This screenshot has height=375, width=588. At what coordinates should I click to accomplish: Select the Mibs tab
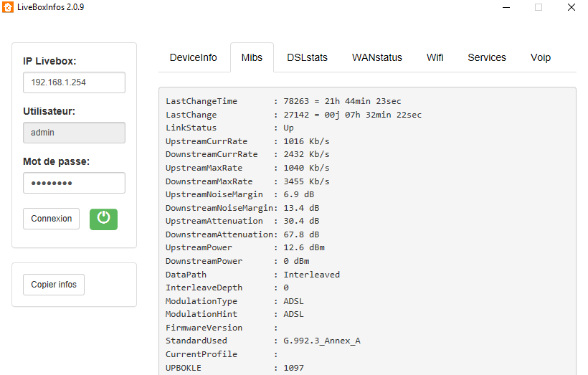pos(252,57)
